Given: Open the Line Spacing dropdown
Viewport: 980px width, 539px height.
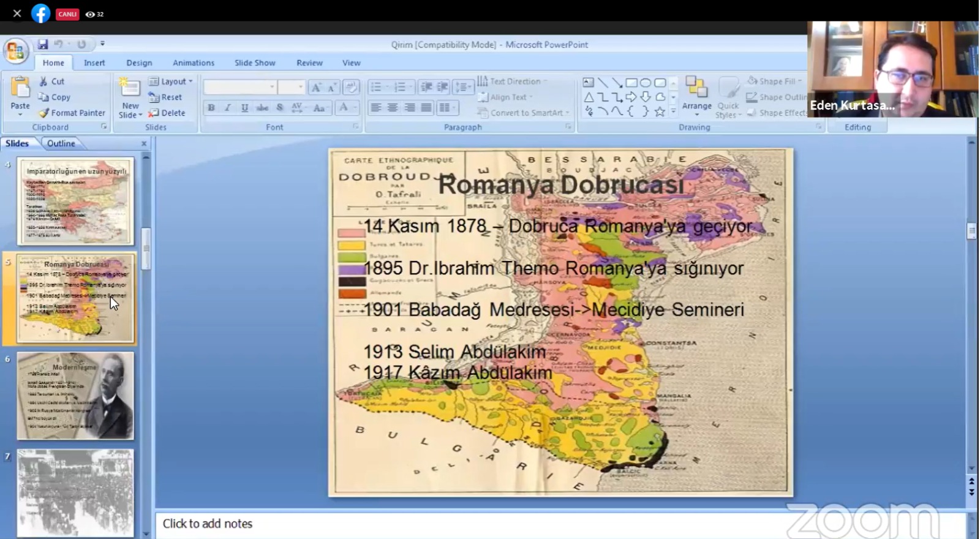Looking at the screenshot, I should coord(463,87).
